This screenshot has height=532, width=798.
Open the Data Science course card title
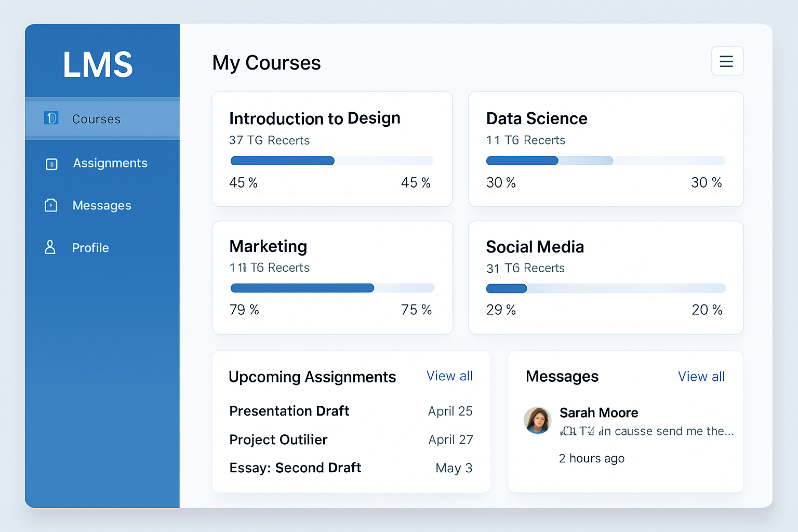[536, 118]
